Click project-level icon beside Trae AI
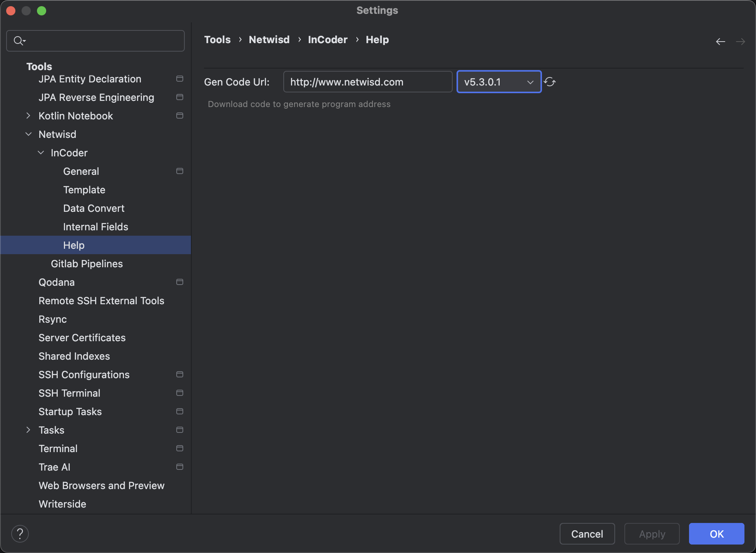The width and height of the screenshot is (756, 553). point(179,467)
